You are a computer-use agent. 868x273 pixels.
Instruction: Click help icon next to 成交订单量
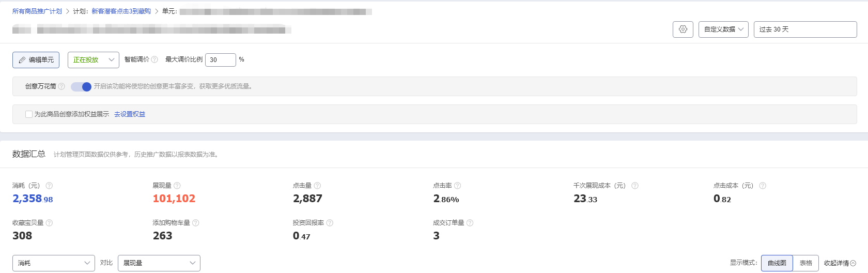point(470,223)
